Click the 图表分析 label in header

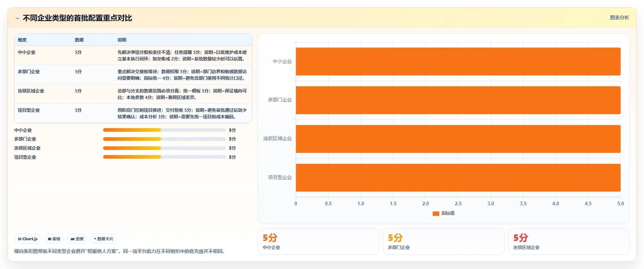pos(619,17)
